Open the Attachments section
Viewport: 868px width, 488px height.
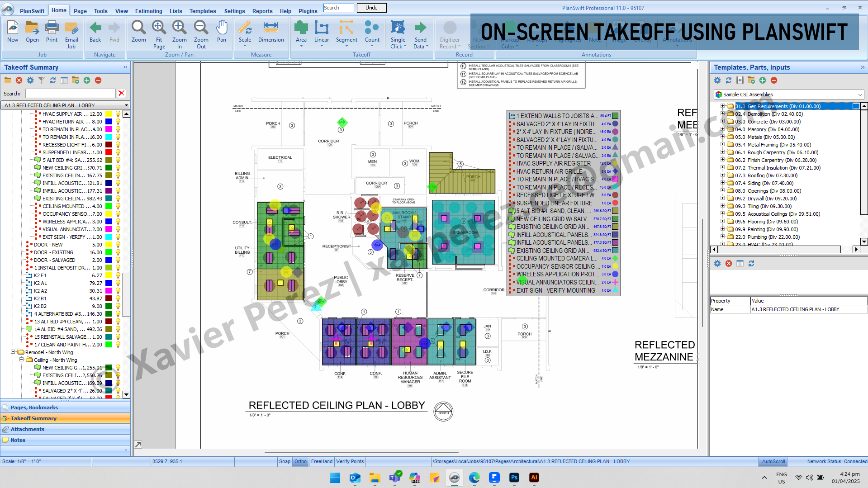[x=65, y=429]
